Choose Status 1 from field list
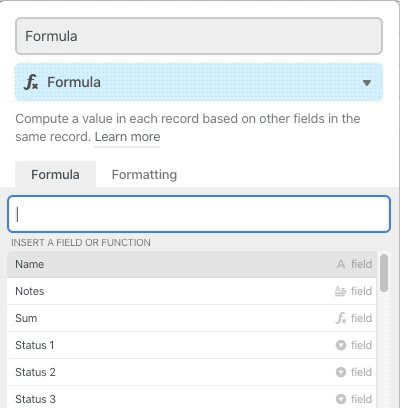Image resolution: width=400 pixels, height=408 pixels. (x=192, y=345)
